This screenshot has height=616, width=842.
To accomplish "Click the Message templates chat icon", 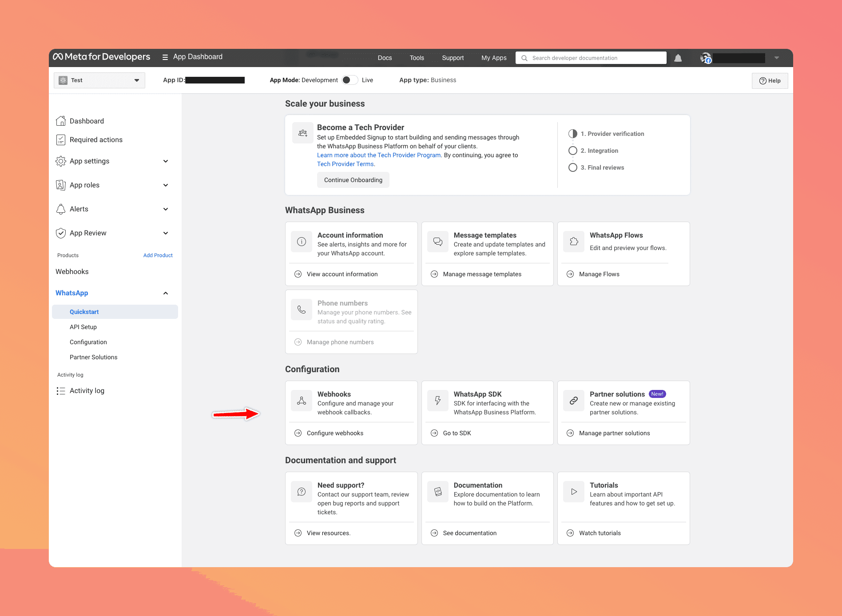I will (x=438, y=242).
